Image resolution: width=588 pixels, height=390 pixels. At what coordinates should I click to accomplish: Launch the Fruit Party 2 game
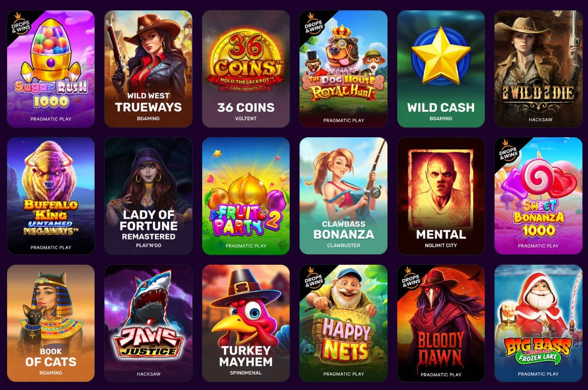[246, 196]
